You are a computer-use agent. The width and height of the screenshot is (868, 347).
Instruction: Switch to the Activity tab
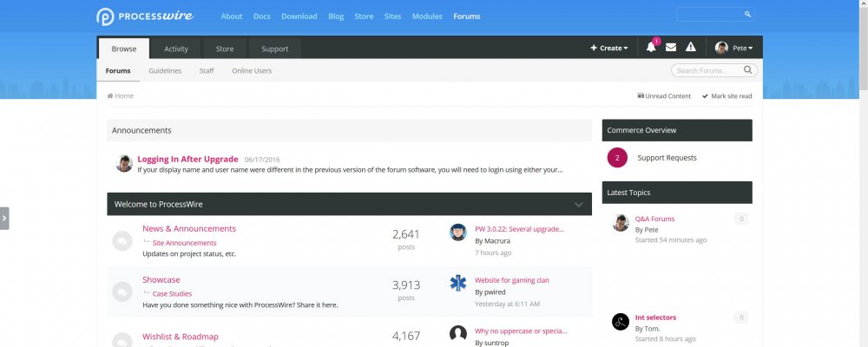point(176,49)
